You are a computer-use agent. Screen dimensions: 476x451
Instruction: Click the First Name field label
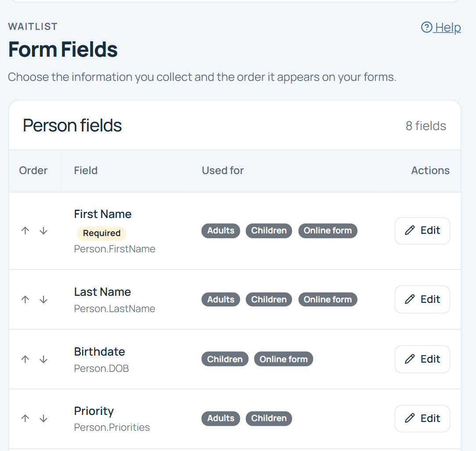(x=103, y=214)
